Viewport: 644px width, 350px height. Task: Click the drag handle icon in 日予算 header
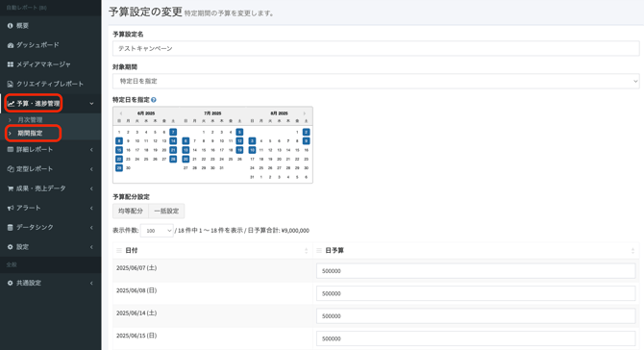[319, 250]
